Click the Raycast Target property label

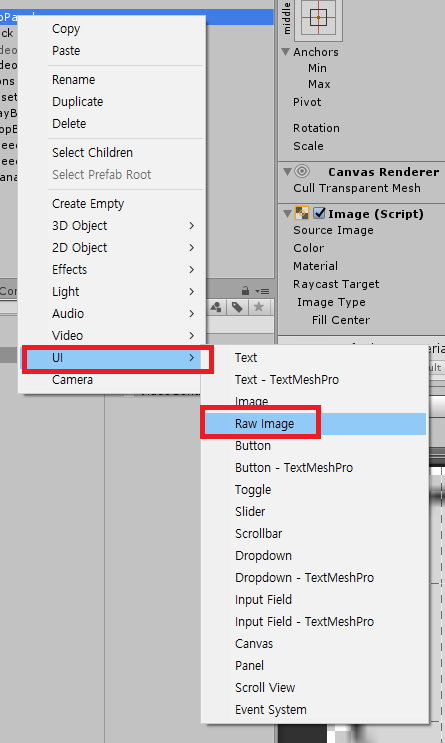[x=336, y=284]
